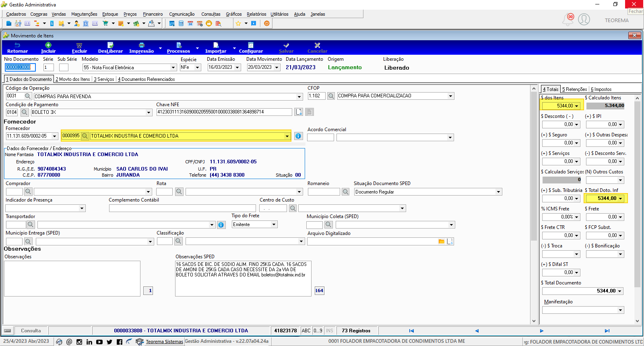Click the blue info icon beside Transportador
The width and height of the screenshot is (644, 346).
pos(221,225)
